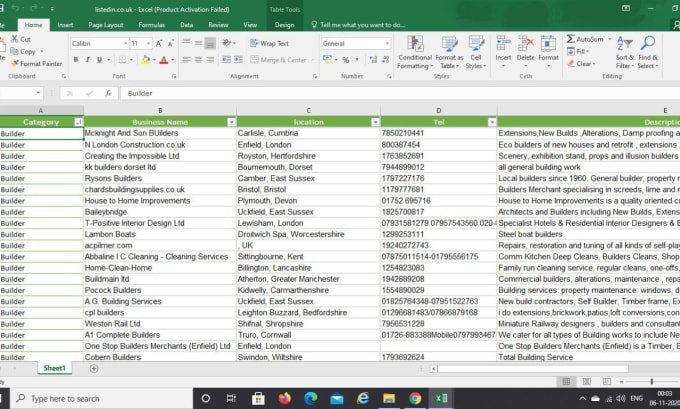The width and height of the screenshot is (680, 409).
Task: Open Cell Styles gallery
Action: pos(476,52)
